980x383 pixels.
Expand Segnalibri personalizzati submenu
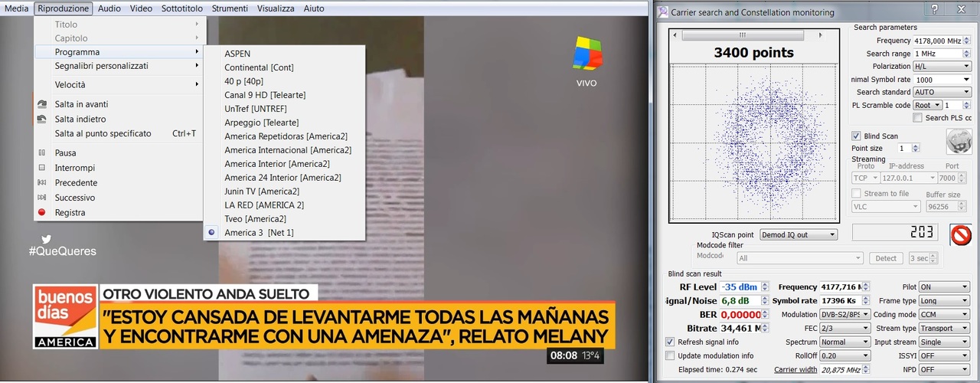tap(119, 66)
